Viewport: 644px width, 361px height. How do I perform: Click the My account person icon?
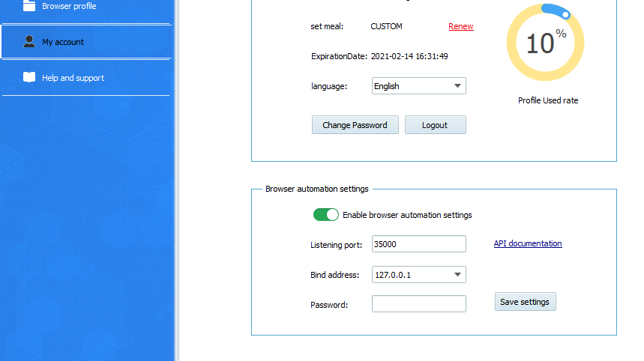click(29, 42)
